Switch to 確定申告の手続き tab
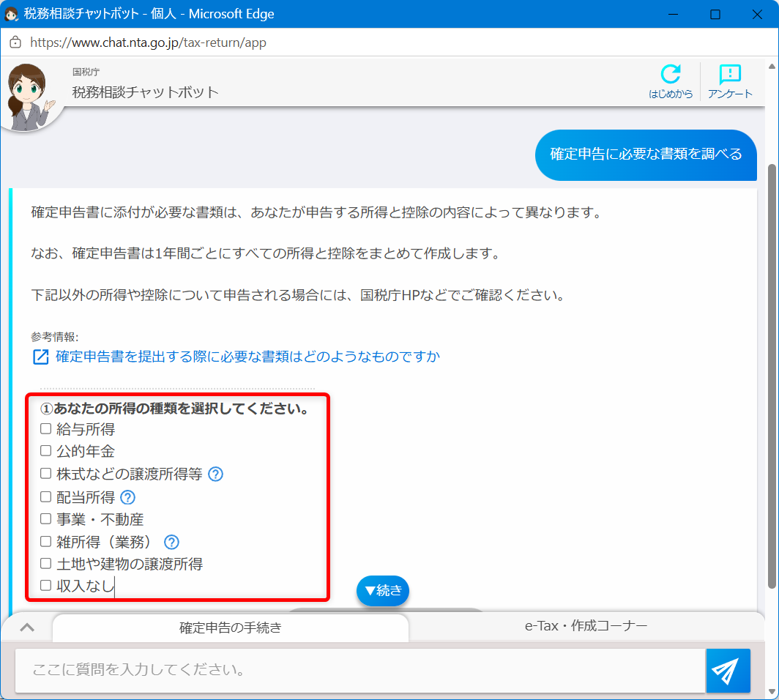 231,628
